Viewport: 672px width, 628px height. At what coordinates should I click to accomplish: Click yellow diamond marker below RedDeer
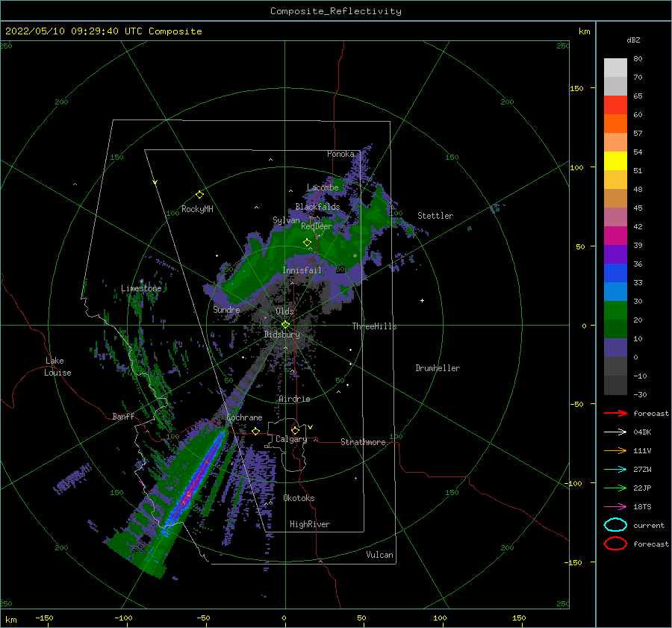307,243
